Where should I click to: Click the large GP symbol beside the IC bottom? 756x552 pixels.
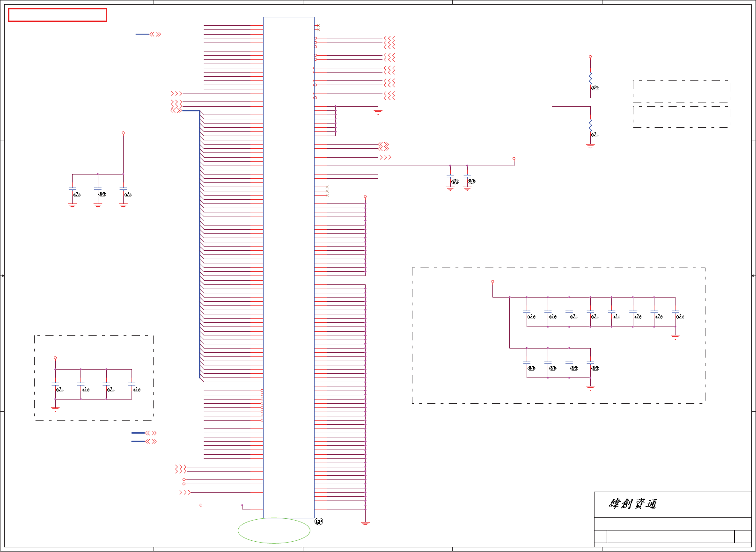pyautogui.click(x=319, y=522)
